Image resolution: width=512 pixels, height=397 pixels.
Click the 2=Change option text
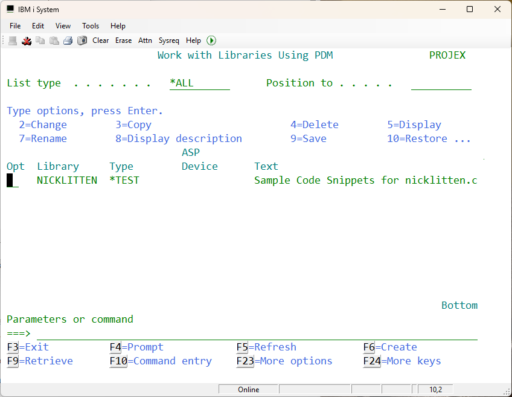coord(43,125)
